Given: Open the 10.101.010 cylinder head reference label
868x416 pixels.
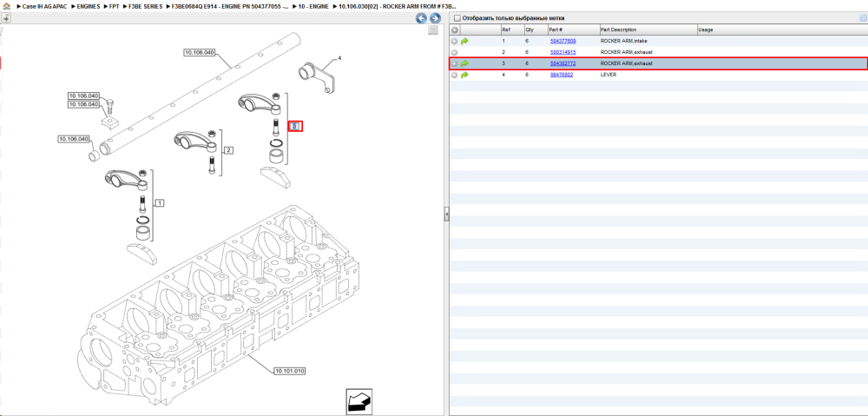Looking at the screenshot, I should (x=290, y=371).
